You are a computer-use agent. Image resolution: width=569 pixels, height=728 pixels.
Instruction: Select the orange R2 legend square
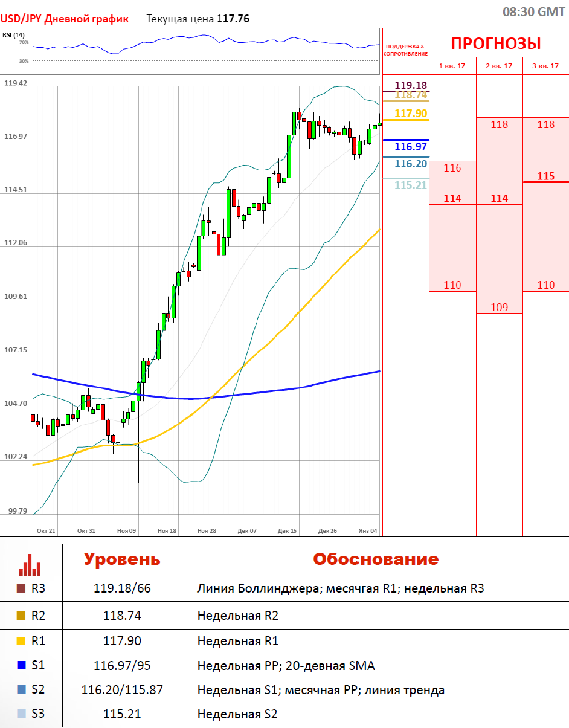21,616
